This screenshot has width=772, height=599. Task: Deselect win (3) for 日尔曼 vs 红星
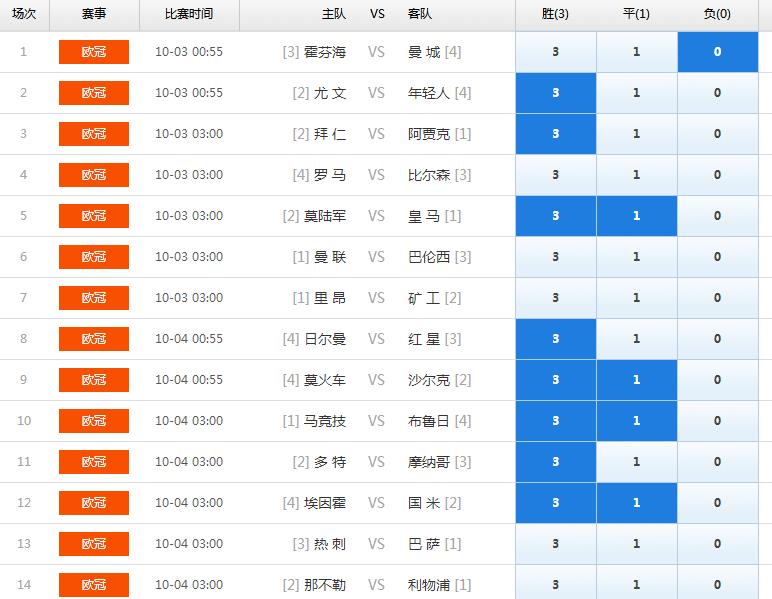click(556, 339)
